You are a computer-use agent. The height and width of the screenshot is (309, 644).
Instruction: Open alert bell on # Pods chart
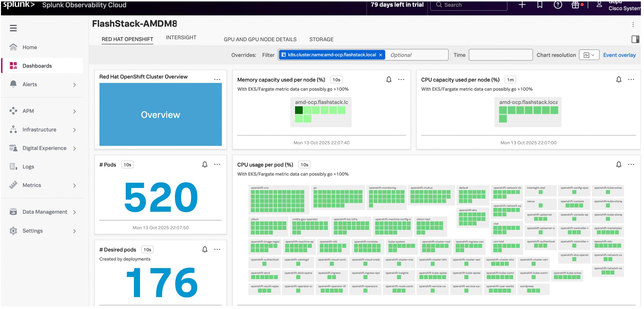click(205, 164)
